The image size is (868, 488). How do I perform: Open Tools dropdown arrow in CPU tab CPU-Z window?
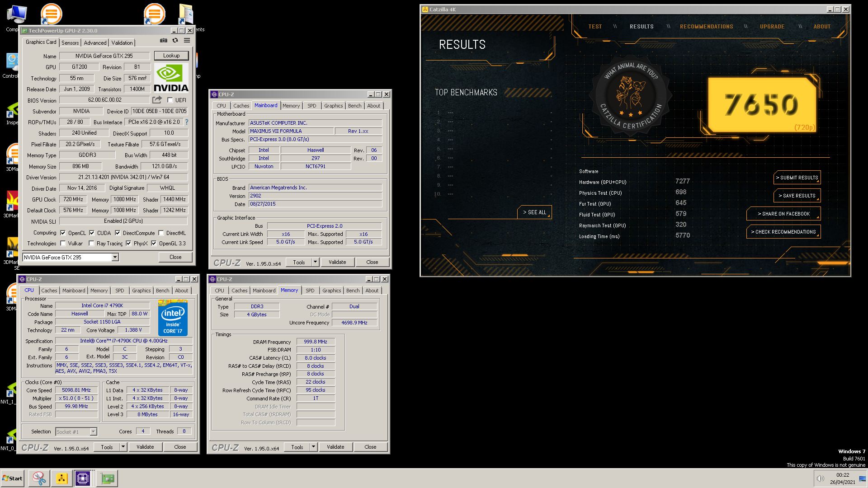(123, 447)
